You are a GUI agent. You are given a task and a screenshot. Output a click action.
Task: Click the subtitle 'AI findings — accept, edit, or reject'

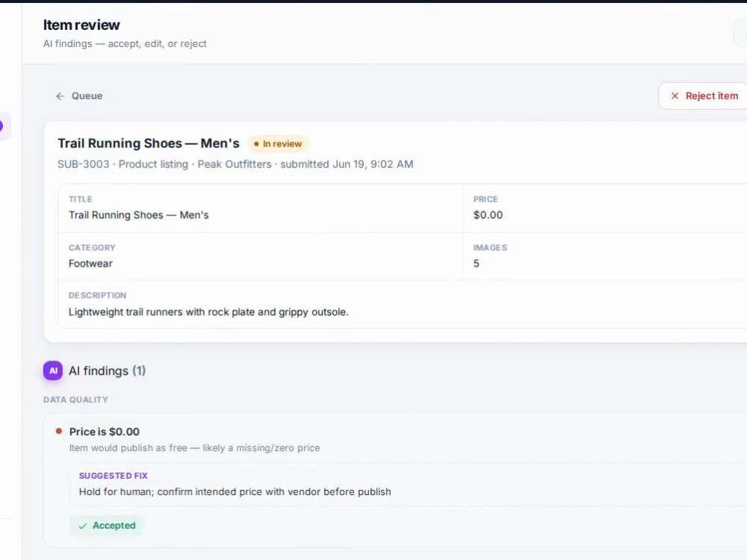click(125, 44)
